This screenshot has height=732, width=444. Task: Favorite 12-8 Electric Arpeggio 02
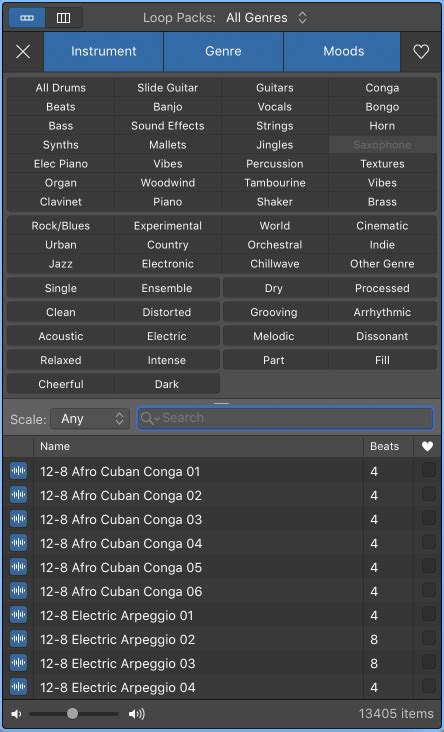pyautogui.click(x=429, y=638)
